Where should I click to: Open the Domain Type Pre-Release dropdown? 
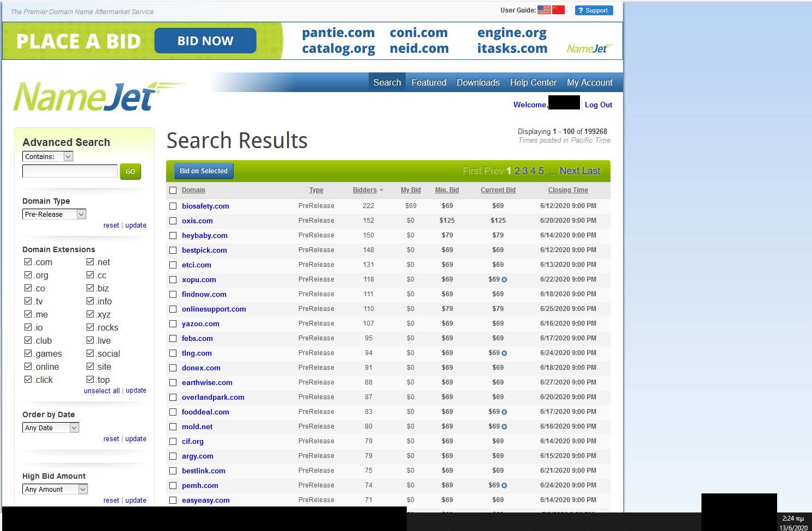(x=54, y=214)
